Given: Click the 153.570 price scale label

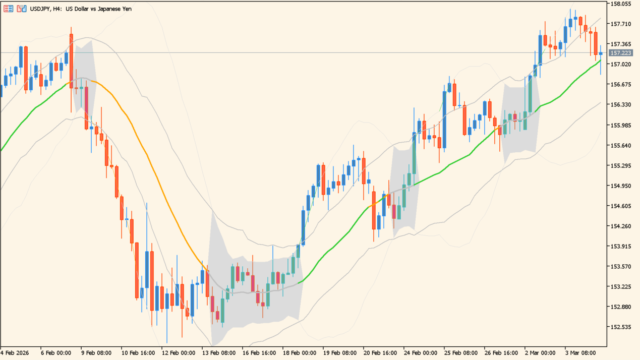Looking at the screenshot, I should [621, 267].
